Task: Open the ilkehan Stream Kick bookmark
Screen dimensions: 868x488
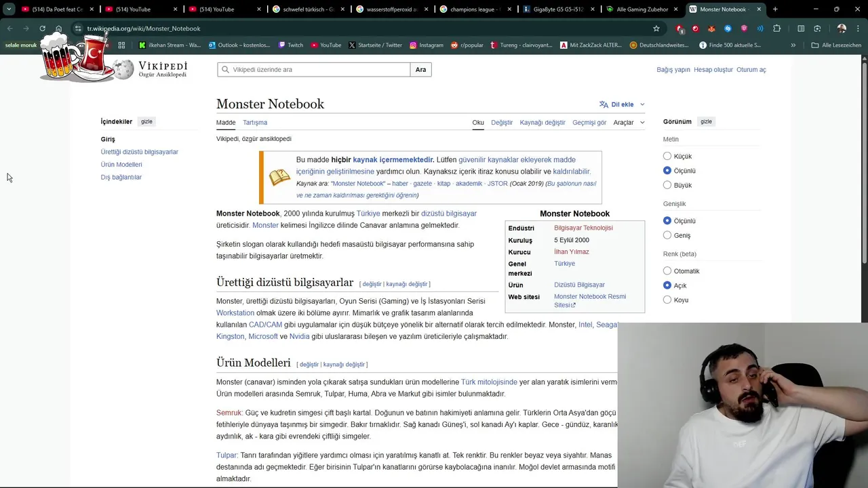Action: (x=170, y=45)
